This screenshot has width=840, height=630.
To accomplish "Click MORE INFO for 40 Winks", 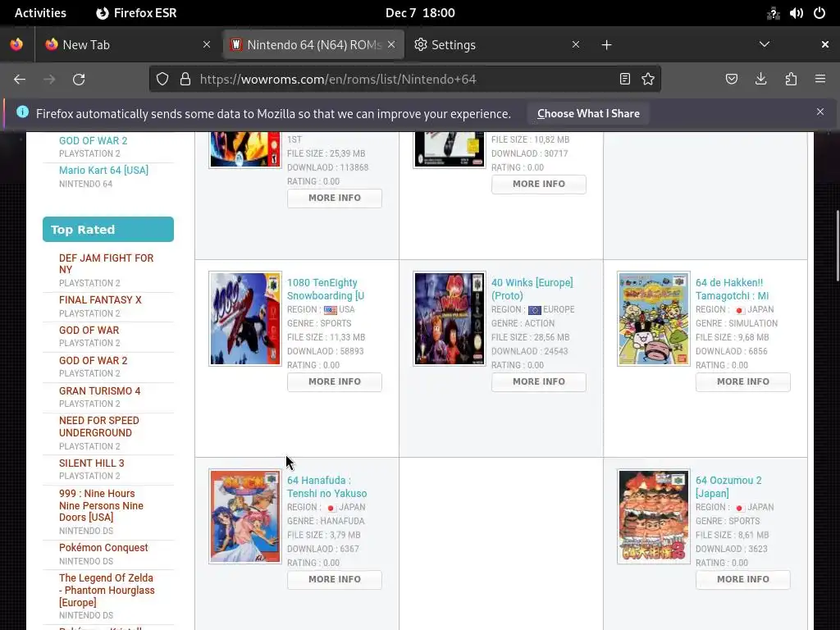I will [x=539, y=382].
